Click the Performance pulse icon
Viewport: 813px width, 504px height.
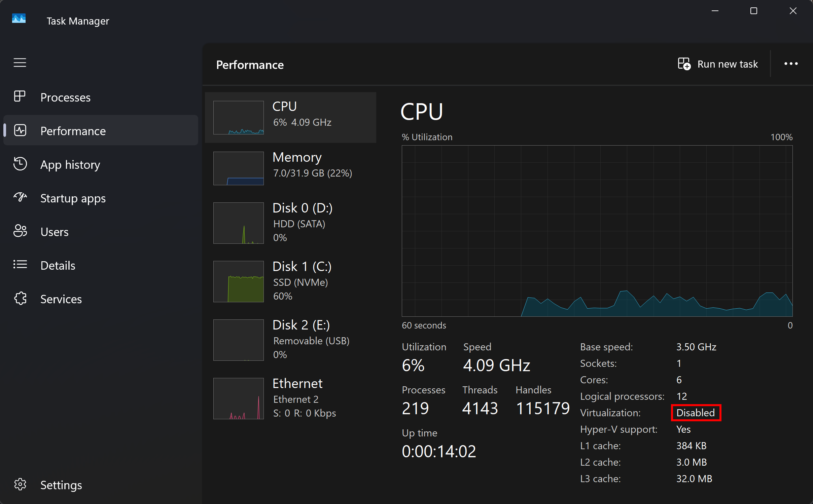coord(20,130)
